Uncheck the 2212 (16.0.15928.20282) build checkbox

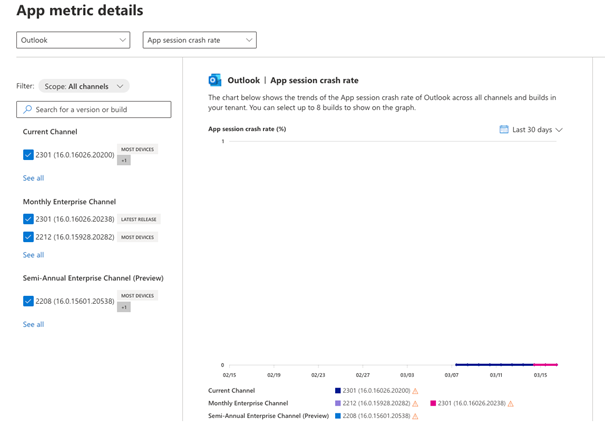(28, 237)
